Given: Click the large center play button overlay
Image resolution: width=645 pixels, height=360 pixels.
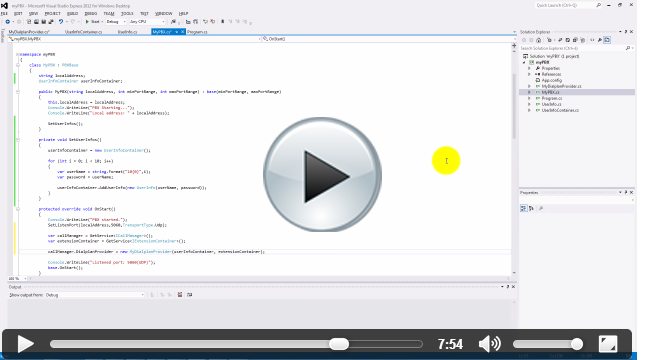Looking at the screenshot, I should tap(322, 174).
